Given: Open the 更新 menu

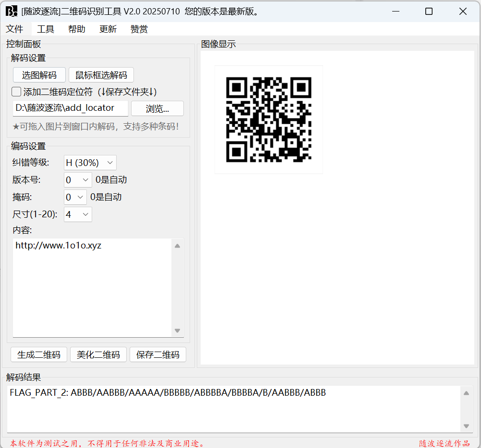Looking at the screenshot, I should click(108, 29).
